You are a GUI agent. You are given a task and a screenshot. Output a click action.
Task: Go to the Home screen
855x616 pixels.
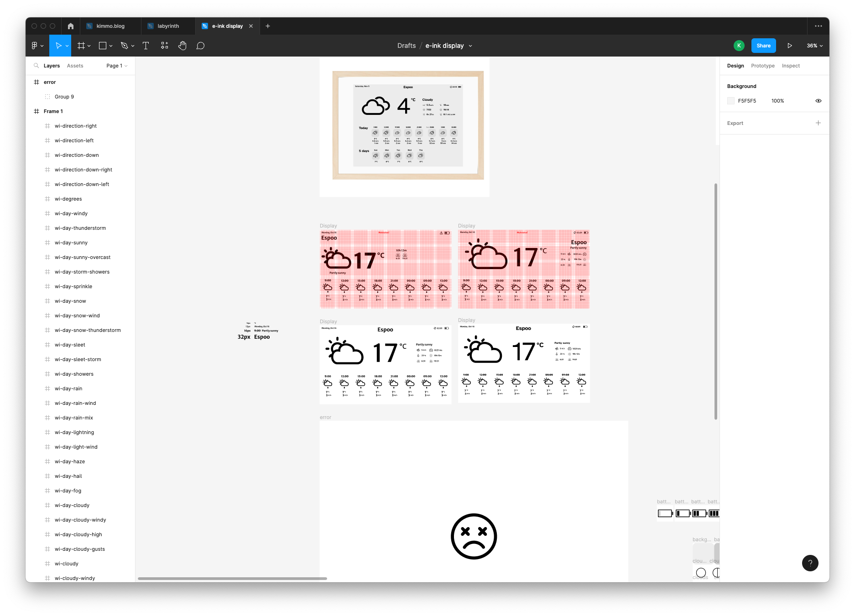click(x=71, y=26)
